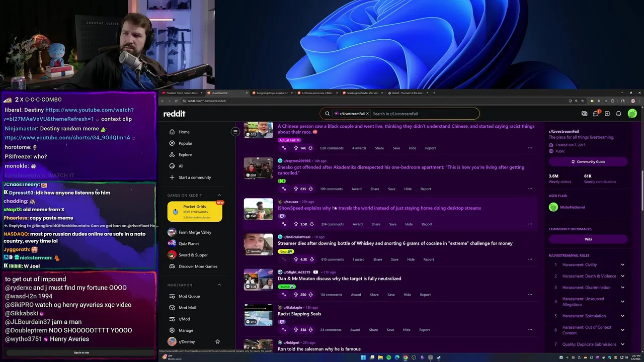Open Farm Merge Valley game
Viewport: 644px width, 362px height.
click(x=195, y=232)
